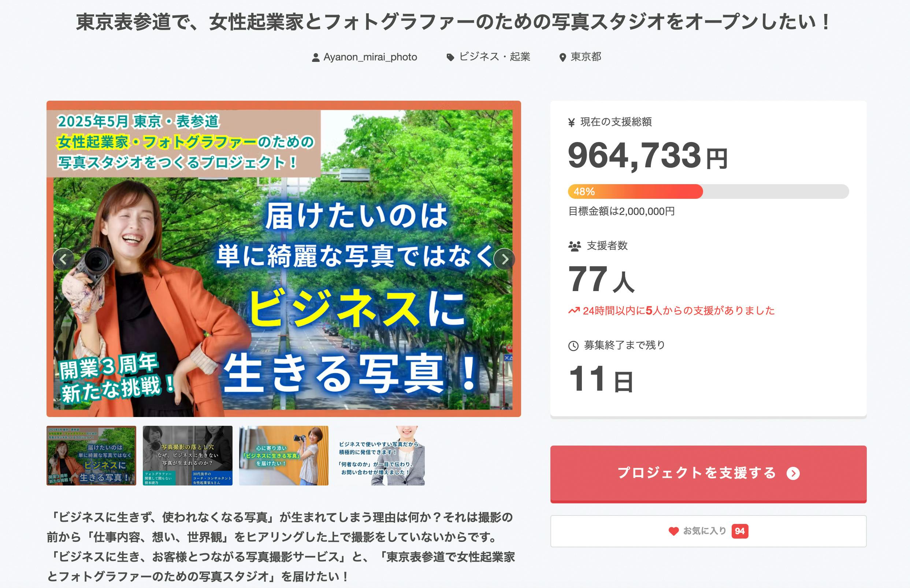Select the first green trees thumbnail

pyautogui.click(x=91, y=455)
